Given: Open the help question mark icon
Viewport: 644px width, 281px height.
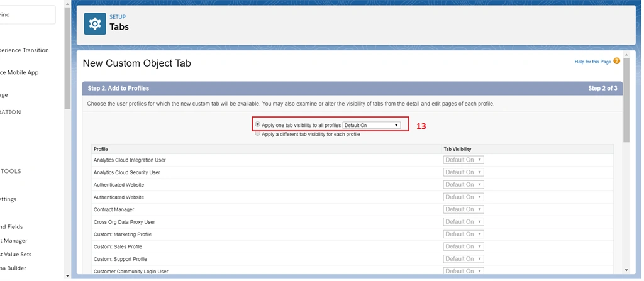Looking at the screenshot, I should [616, 61].
